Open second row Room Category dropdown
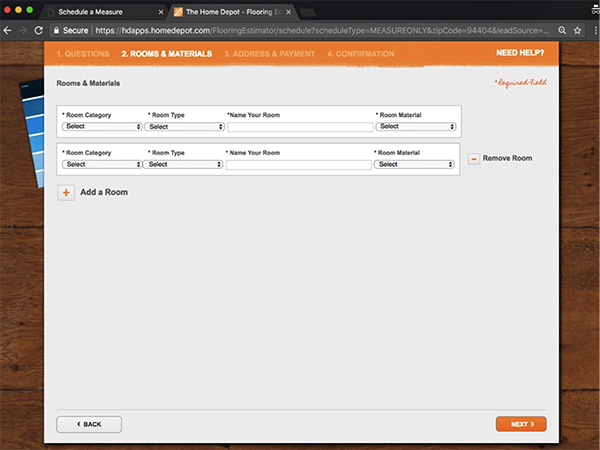 click(102, 165)
